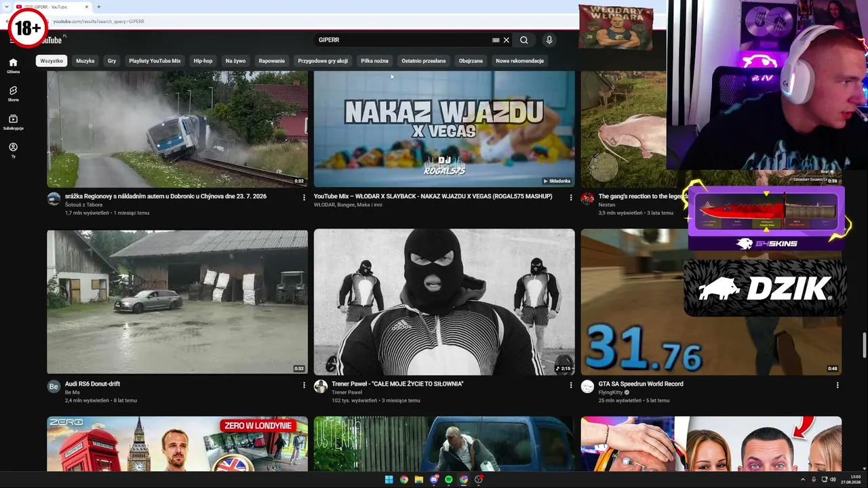Visit the Šotouš z Tábora channel name

[x=83, y=205]
